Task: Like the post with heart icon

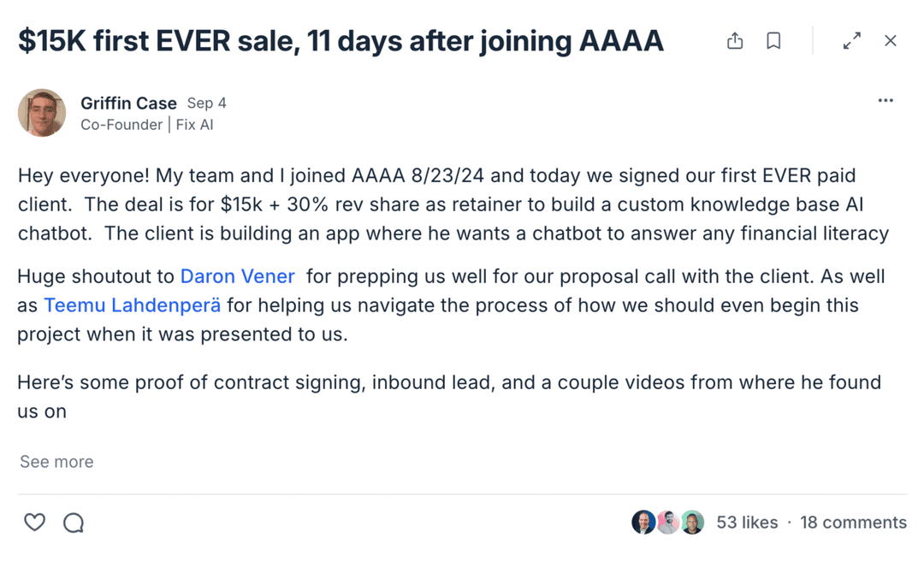Action: [x=34, y=523]
